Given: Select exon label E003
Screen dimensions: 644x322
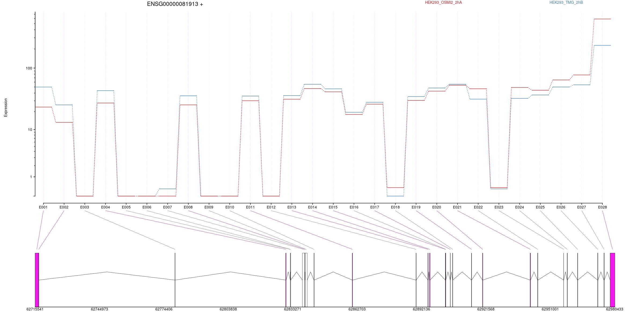Looking at the screenshot, I should (x=85, y=207).
